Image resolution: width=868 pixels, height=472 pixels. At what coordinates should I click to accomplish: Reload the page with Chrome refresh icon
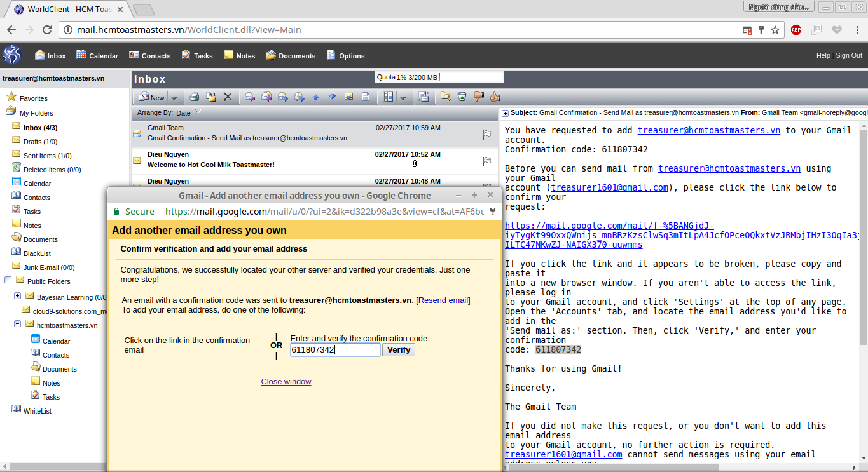pos(46,30)
